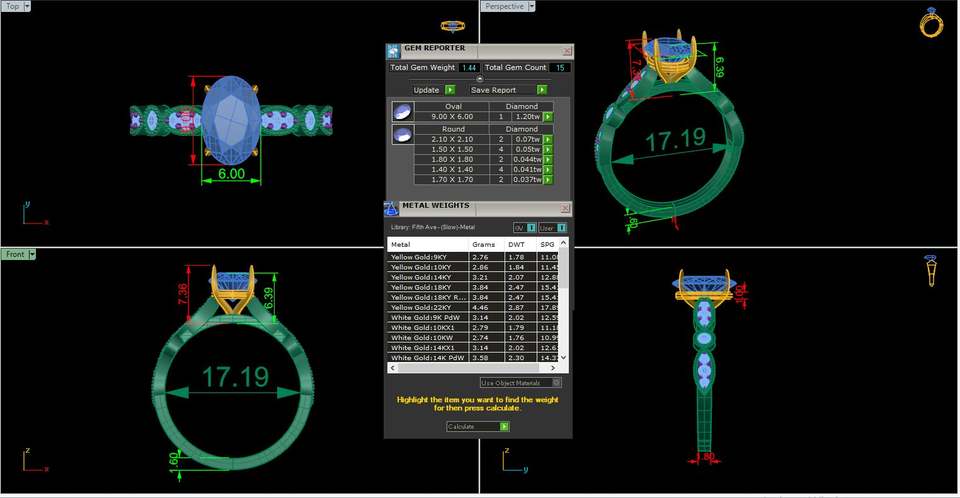960x498 pixels.
Task: Click the 6.00 dimension in Top view
Action: click(x=231, y=174)
